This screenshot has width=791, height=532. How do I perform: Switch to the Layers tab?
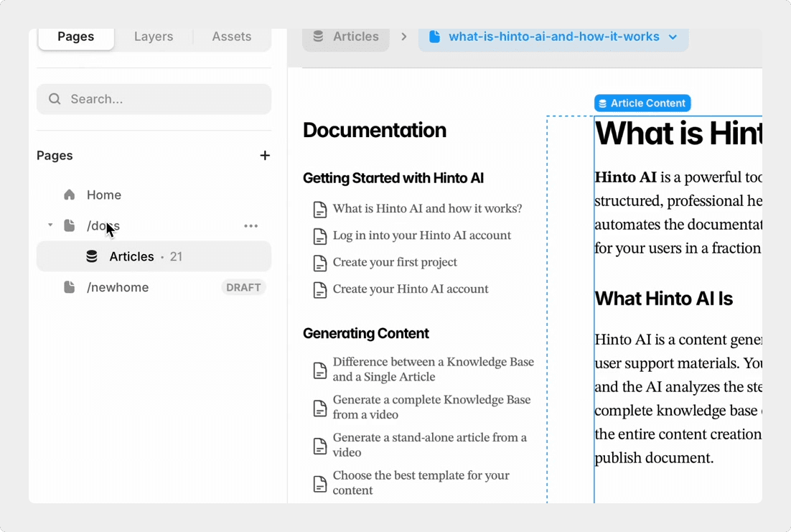coord(154,37)
